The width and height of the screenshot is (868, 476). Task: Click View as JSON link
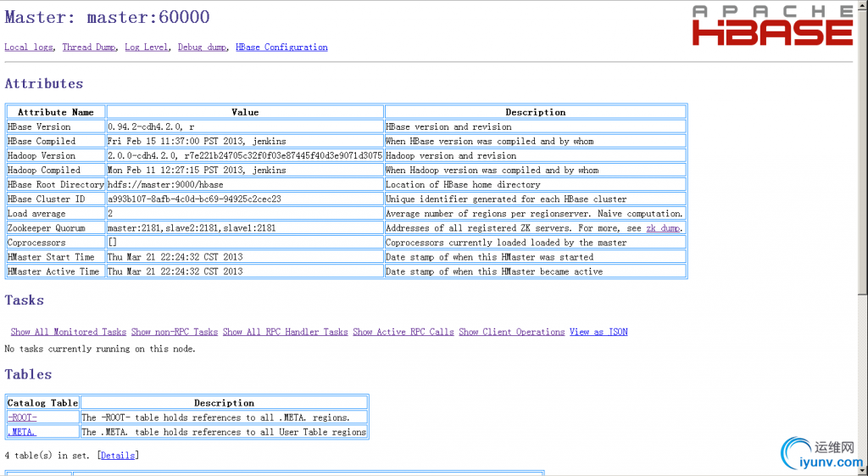(x=598, y=332)
